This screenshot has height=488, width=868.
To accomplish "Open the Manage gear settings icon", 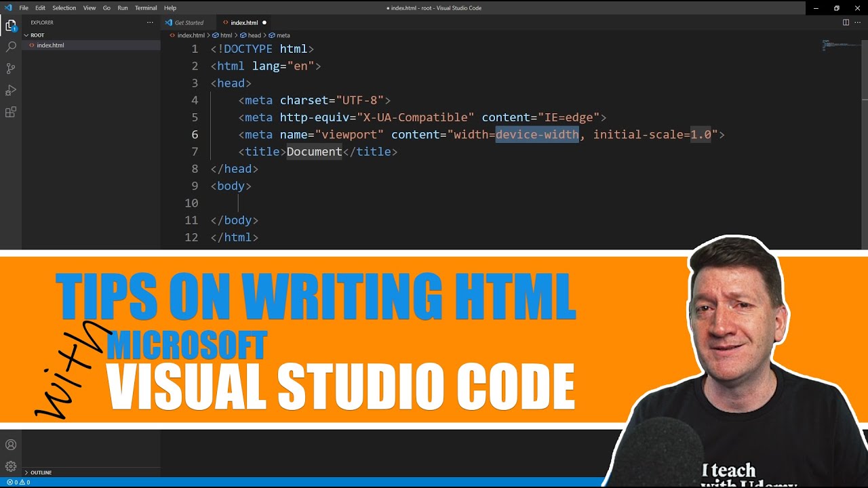I will point(11,466).
